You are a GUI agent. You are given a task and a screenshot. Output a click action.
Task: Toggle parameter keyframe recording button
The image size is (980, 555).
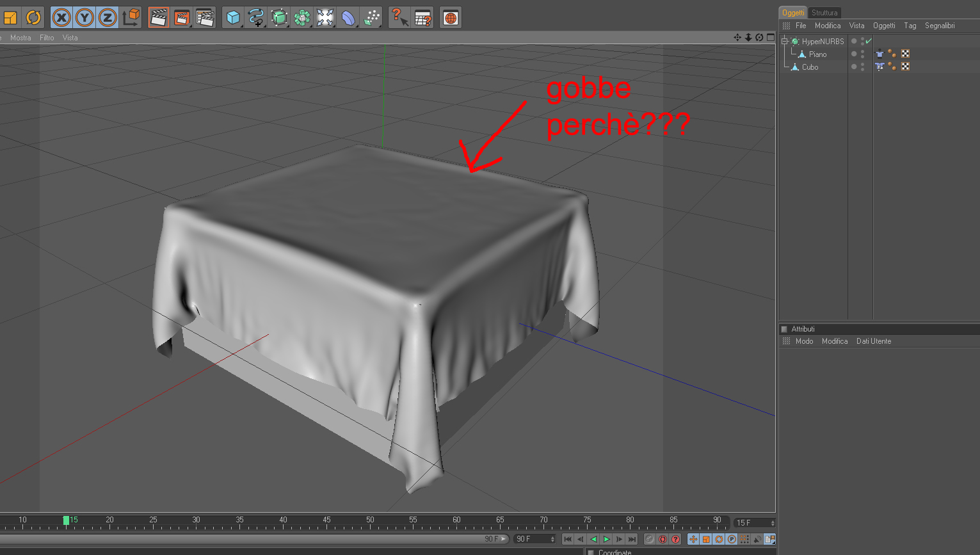(x=732, y=539)
